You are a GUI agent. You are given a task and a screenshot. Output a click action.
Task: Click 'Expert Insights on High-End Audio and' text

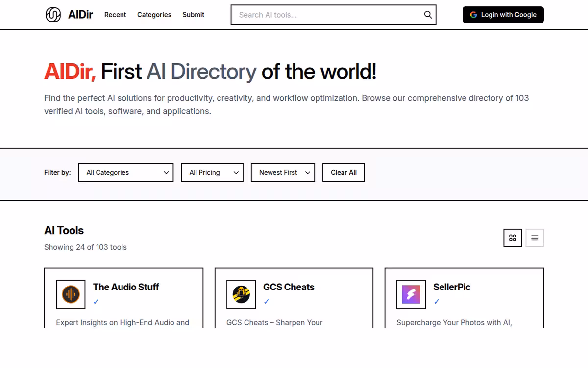[122, 322]
